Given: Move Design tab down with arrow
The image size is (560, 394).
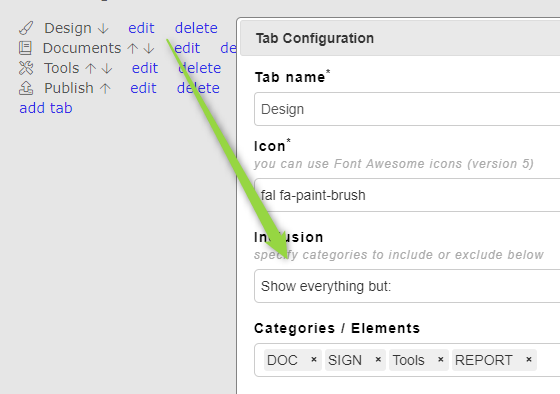Looking at the screenshot, I should 103,29.
